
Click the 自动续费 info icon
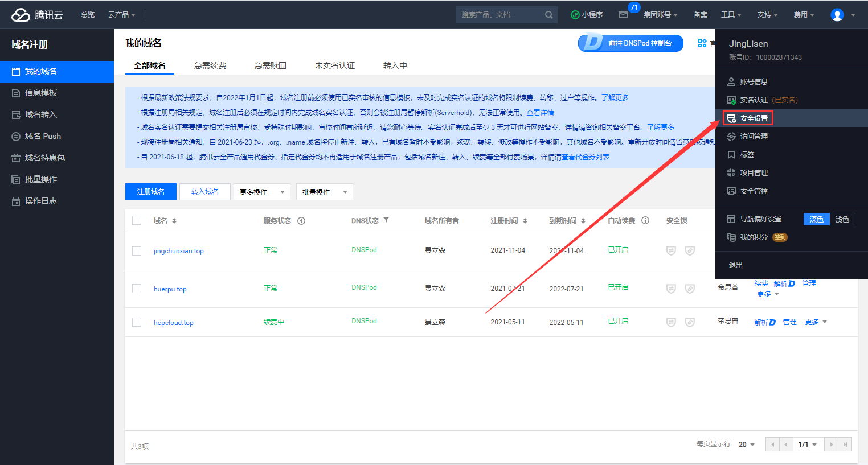[645, 221]
